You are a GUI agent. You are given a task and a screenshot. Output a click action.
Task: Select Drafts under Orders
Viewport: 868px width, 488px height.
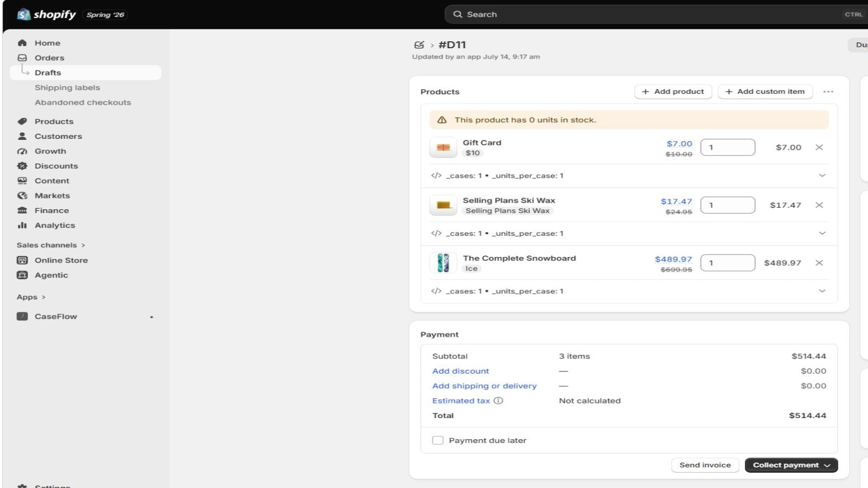(x=85, y=73)
